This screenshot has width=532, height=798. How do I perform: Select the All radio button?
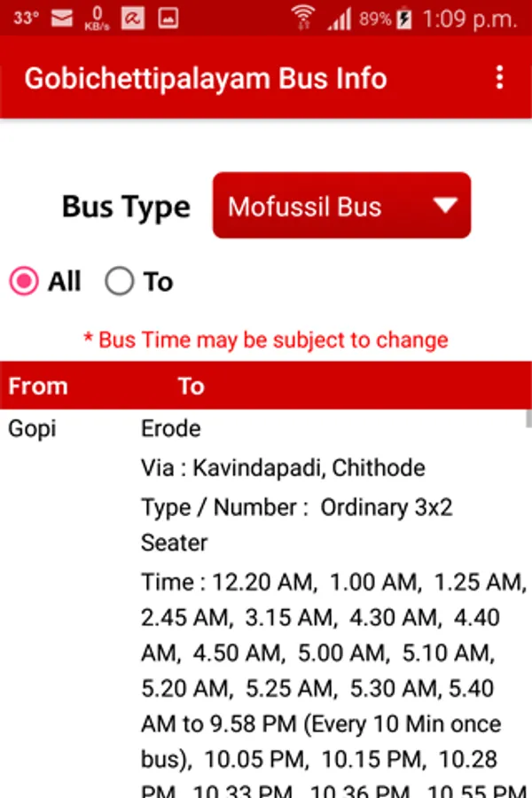tap(23, 281)
